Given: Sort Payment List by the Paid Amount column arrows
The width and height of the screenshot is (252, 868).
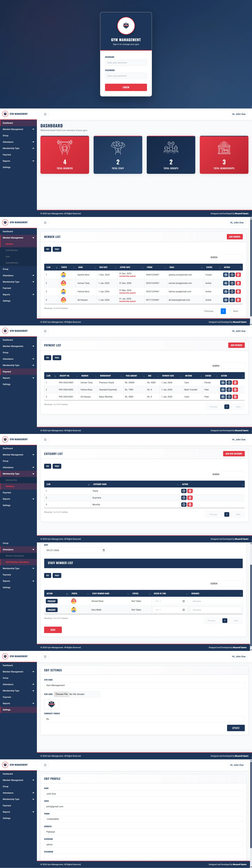Looking at the screenshot, I should coord(144,376).
